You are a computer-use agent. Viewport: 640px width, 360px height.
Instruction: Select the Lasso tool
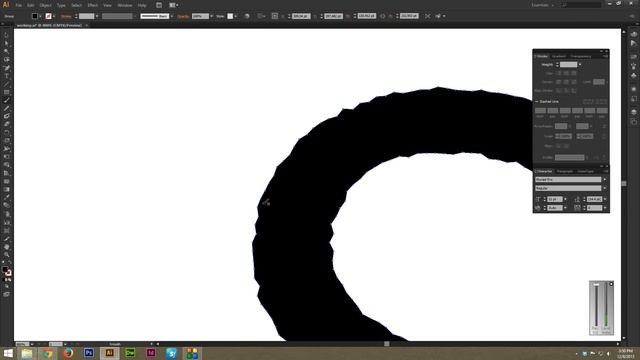pos(7,60)
